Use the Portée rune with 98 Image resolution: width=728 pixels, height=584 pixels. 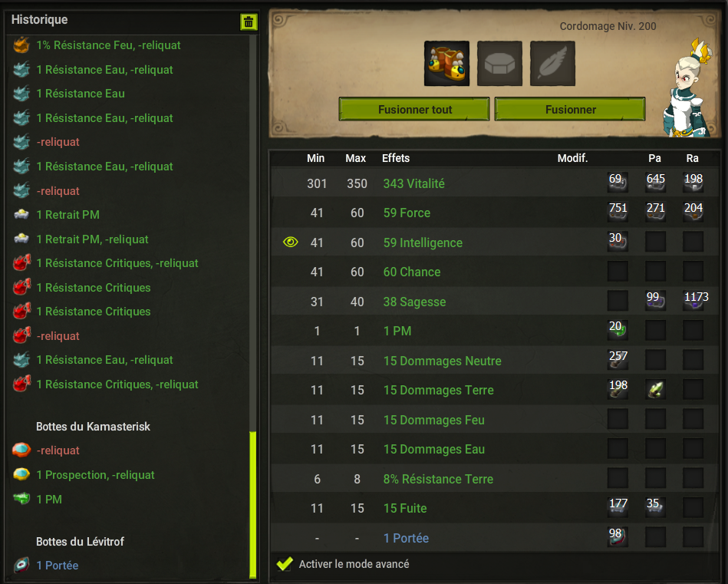pos(618,537)
